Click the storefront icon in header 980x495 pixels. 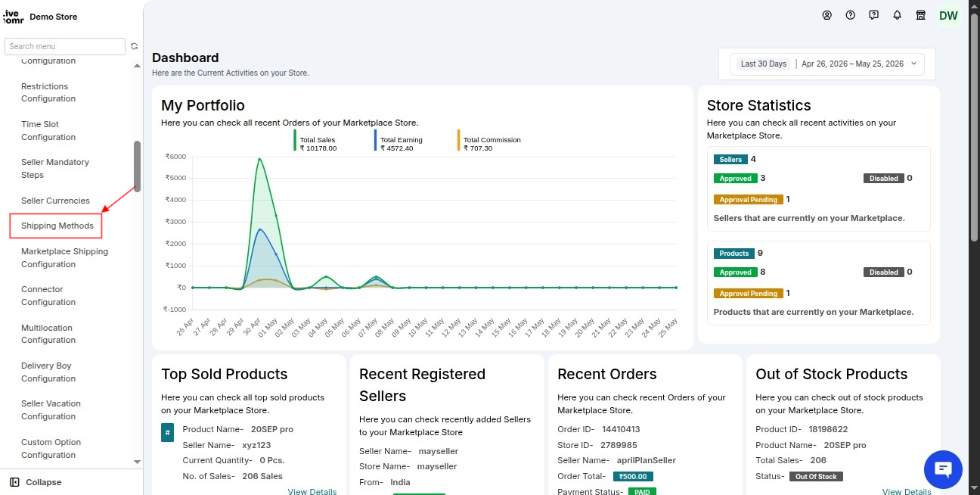921,15
